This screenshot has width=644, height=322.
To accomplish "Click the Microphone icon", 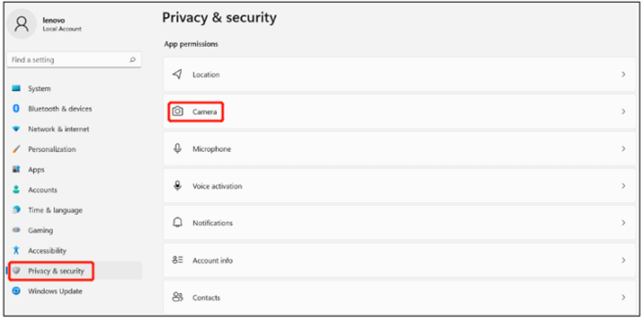I will [x=177, y=149].
